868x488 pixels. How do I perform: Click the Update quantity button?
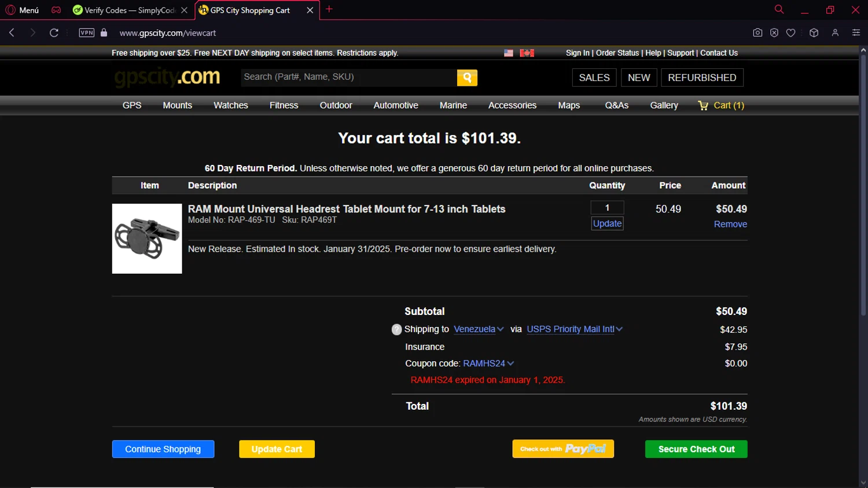point(607,223)
